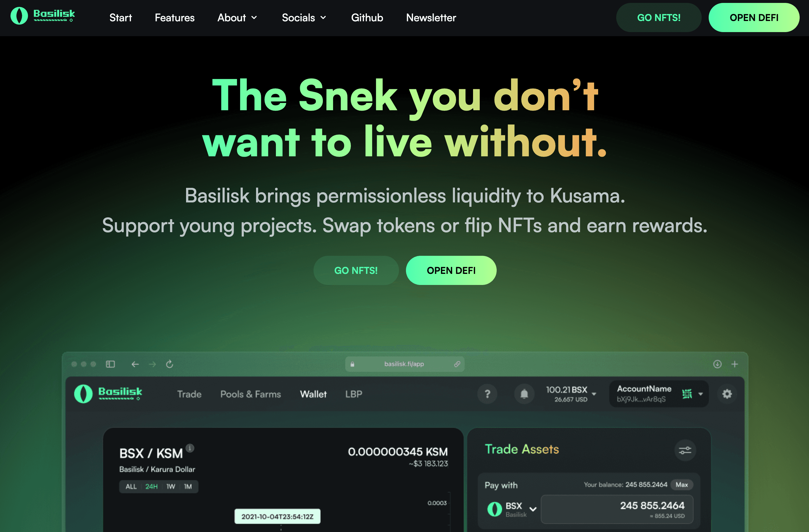Expand the About dropdown menu
The width and height of the screenshot is (809, 532).
pyautogui.click(x=237, y=18)
